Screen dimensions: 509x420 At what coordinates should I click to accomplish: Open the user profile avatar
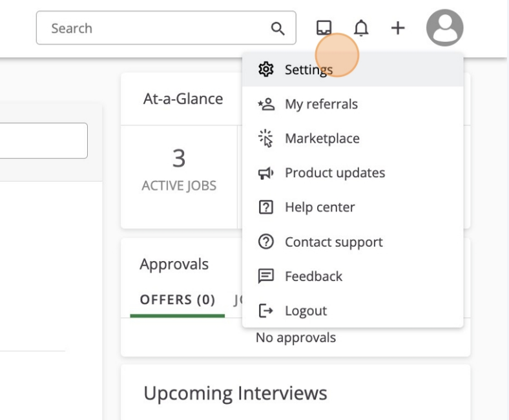pyautogui.click(x=444, y=28)
